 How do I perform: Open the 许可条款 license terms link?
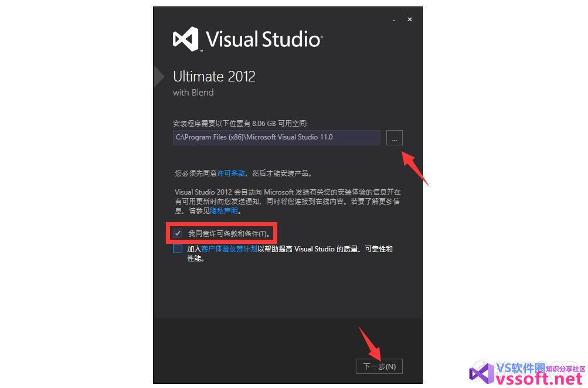click(232, 173)
